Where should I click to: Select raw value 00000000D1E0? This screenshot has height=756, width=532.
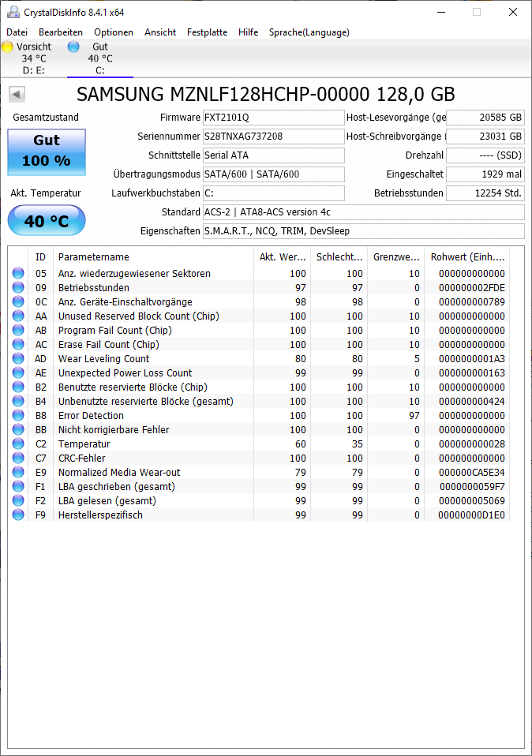click(x=472, y=515)
